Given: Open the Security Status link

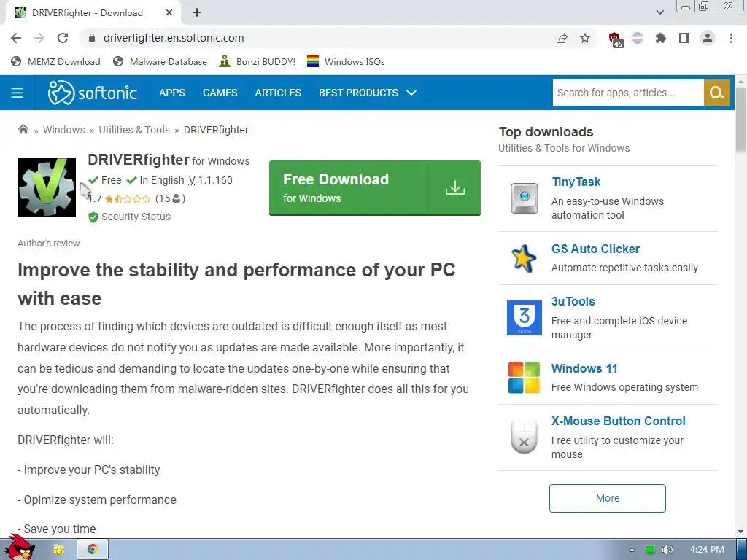Looking at the screenshot, I should (130, 217).
